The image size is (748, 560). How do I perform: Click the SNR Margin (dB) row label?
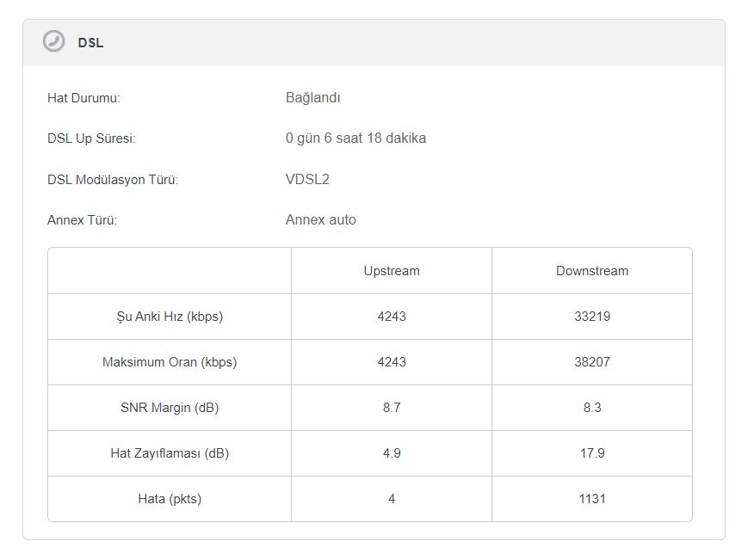tap(170, 408)
